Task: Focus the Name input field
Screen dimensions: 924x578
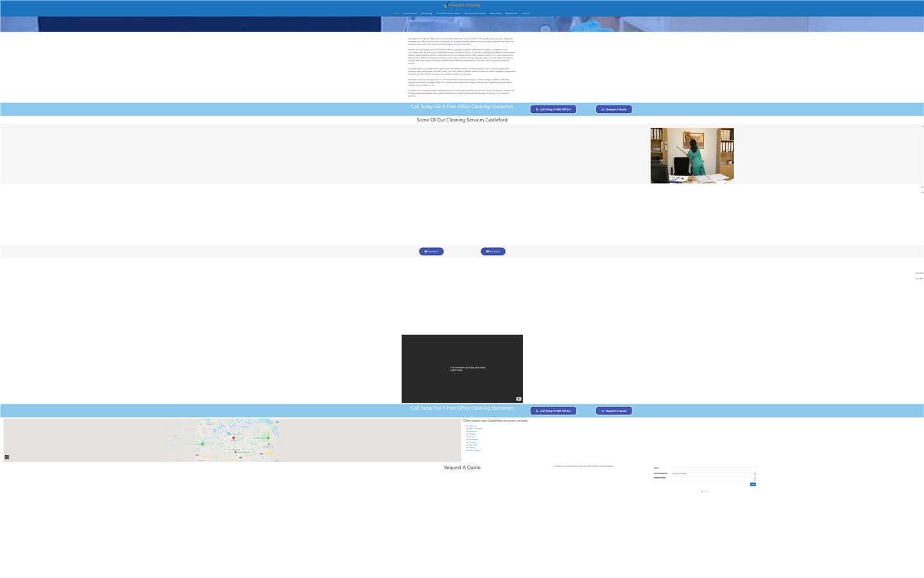Action: coord(713,468)
